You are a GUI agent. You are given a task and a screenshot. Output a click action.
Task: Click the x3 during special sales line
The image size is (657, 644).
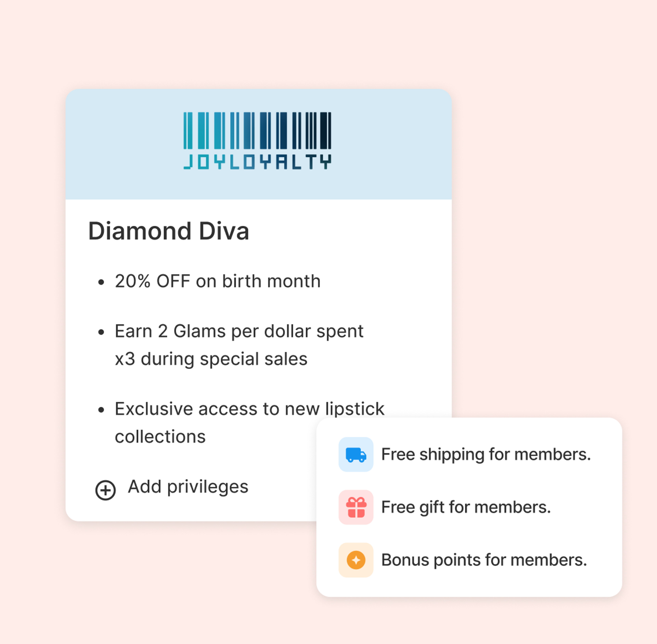pos(211,359)
